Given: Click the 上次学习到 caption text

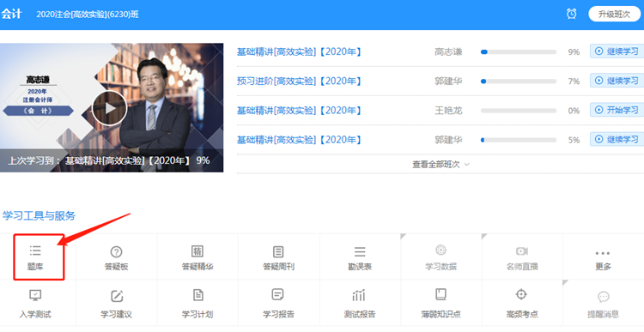Looking at the screenshot, I should point(109,160).
